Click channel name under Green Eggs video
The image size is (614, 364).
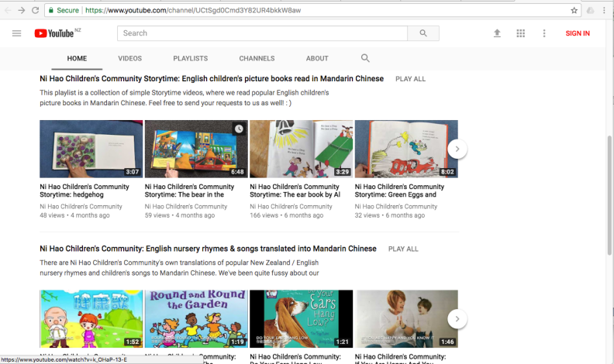click(396, 207)
